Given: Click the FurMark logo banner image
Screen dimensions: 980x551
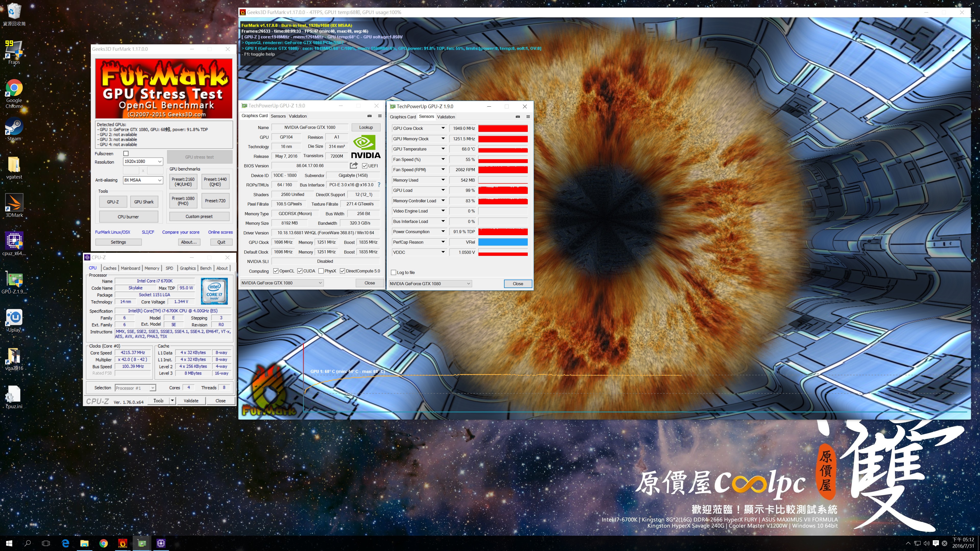Looking at the screenshot, I should pos(164,88).
